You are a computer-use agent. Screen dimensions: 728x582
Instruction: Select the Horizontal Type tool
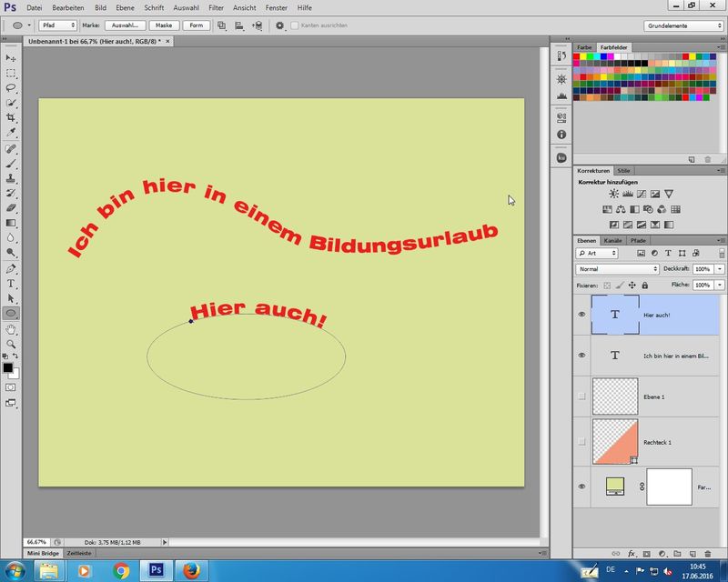pyautogui.click(x=11, y=284)
